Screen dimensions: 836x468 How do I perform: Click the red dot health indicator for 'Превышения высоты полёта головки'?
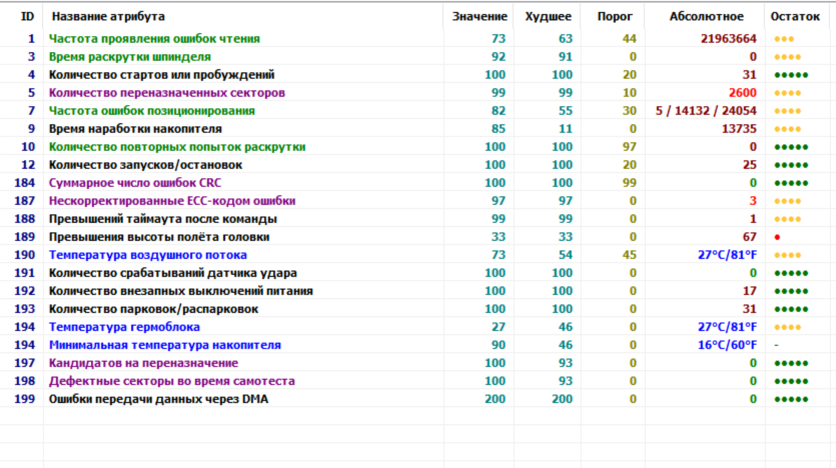pyautogui.click(x=777, y=237)
